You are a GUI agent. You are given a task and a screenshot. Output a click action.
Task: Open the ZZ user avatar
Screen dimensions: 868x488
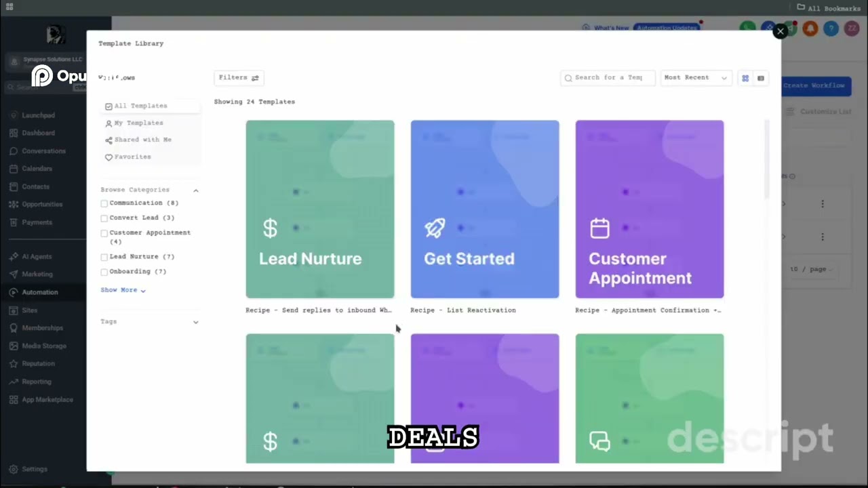pos(852,28)
